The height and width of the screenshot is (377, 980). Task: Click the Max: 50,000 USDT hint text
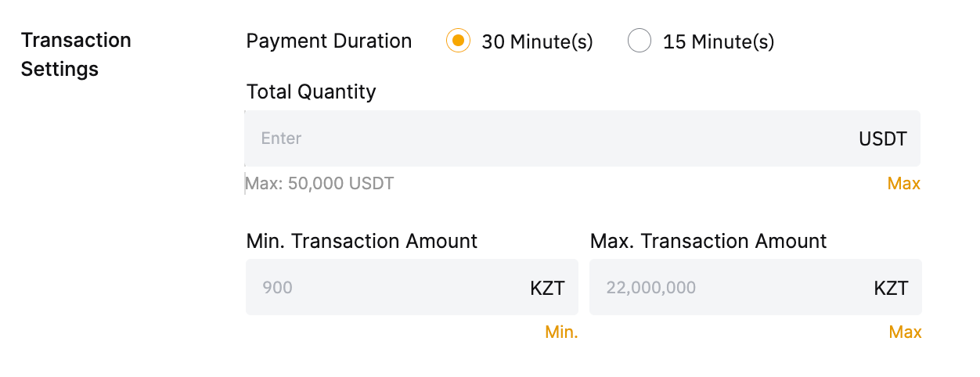pyautogui.click(x=320, y=184)
